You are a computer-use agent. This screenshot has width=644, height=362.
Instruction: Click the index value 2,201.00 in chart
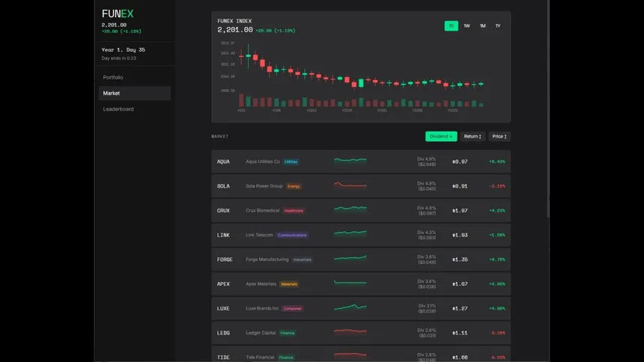pyautogui.click(x=235, y=30)
